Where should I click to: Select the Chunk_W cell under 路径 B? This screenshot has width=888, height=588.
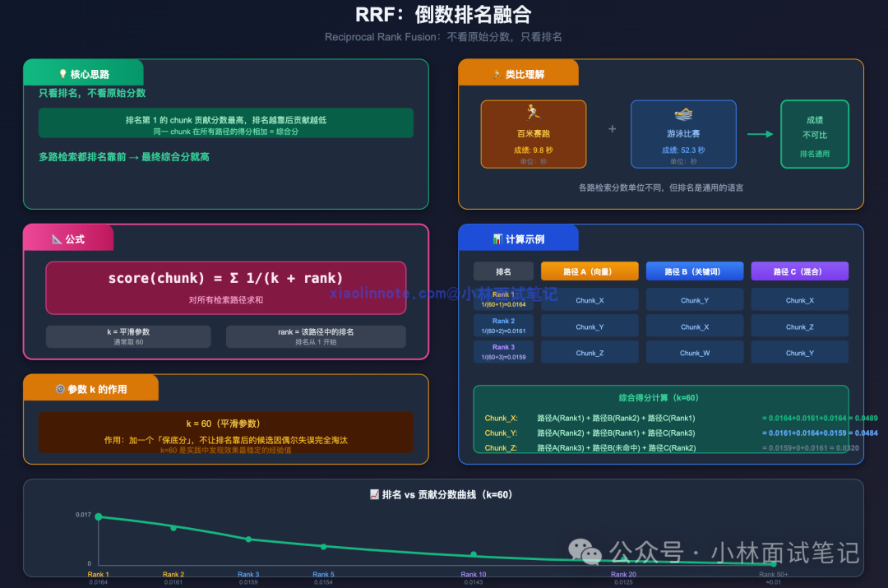pos(694,352)
